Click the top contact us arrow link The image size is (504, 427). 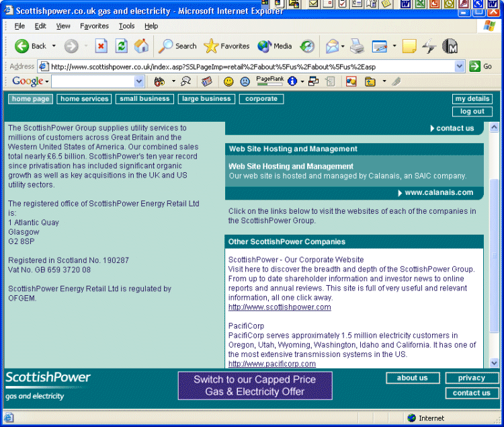coord(452,128)
